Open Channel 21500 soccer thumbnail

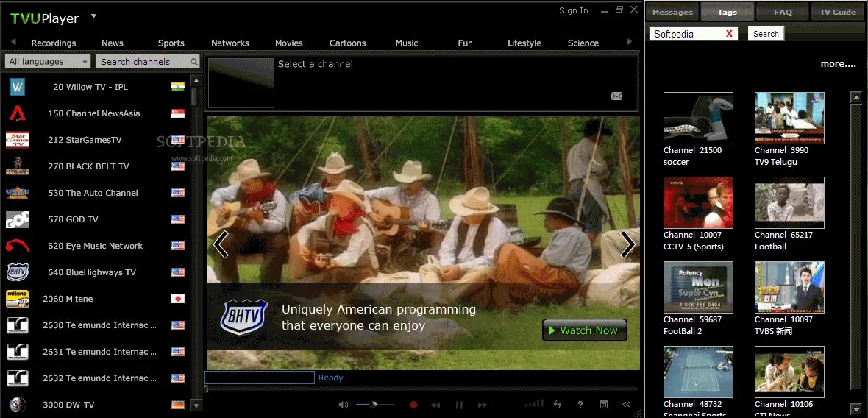[698, 118]
